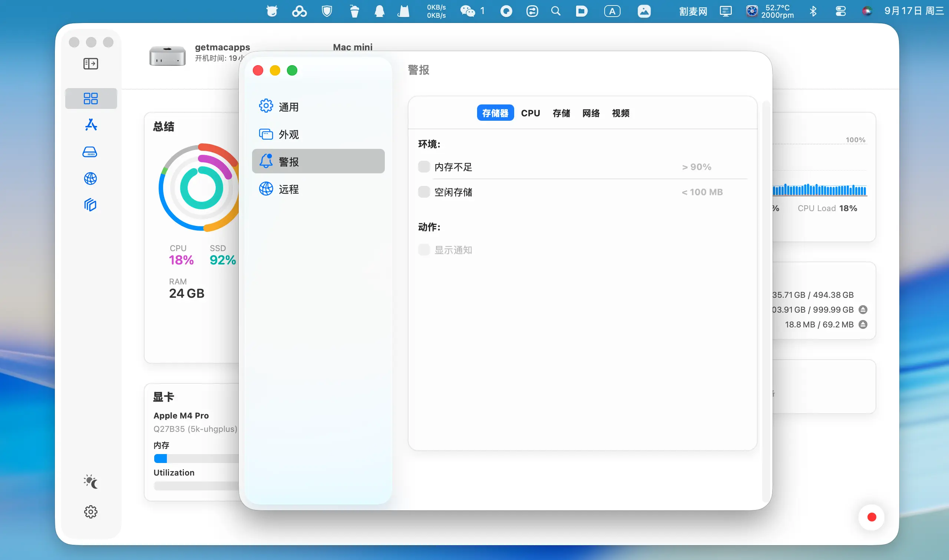
Task: Open settings gear in main sidebar
Action: 90,512
